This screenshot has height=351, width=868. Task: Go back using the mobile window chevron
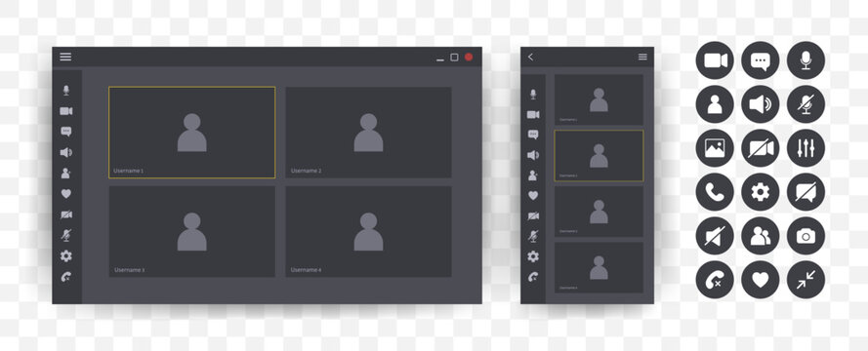tap(530, 57)
